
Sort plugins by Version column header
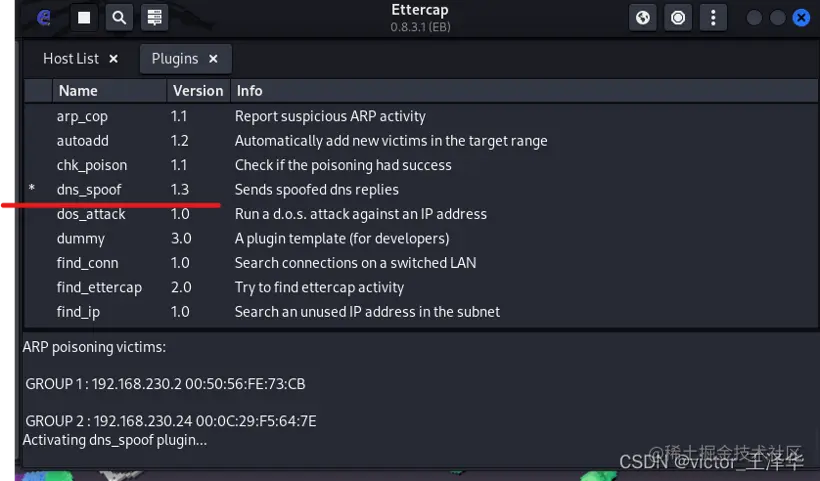(198, 91)
